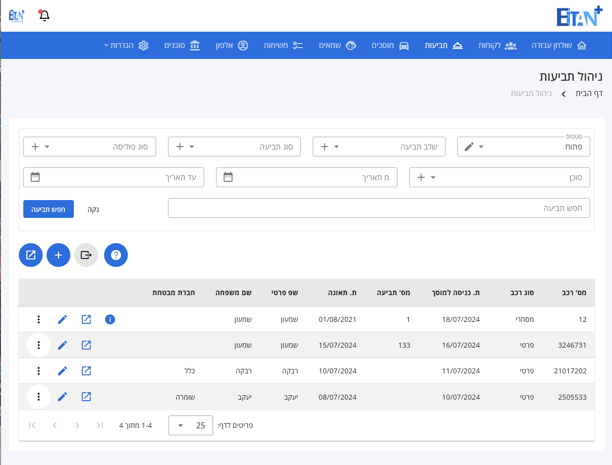
Task: Sort by the 'ת. תאונה' column header
Action: coord(342,292)
